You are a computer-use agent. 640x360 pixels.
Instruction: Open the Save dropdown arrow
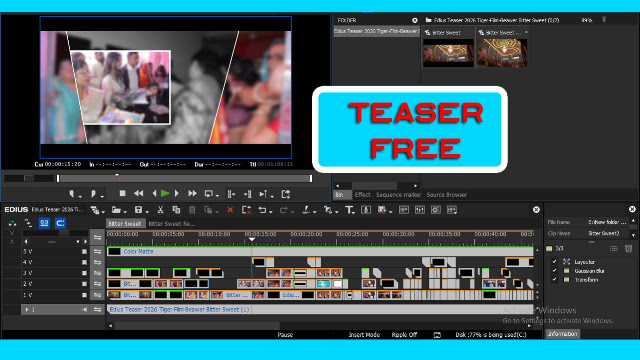pos(147,211)
